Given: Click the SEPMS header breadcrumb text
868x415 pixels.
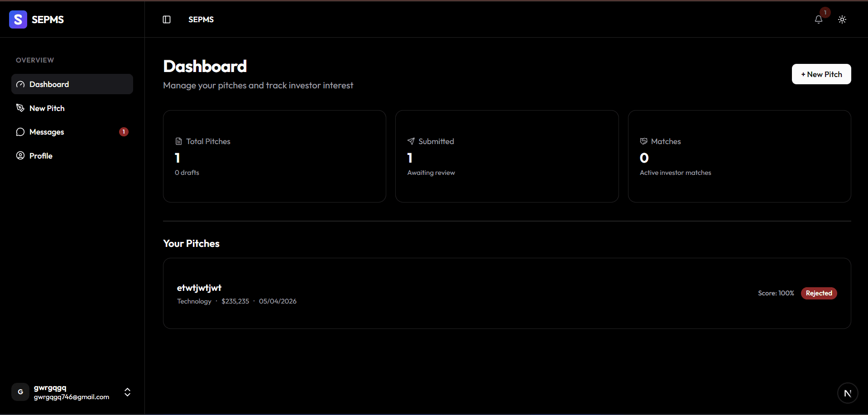Looking at the screenshot, I should [201, 19].
